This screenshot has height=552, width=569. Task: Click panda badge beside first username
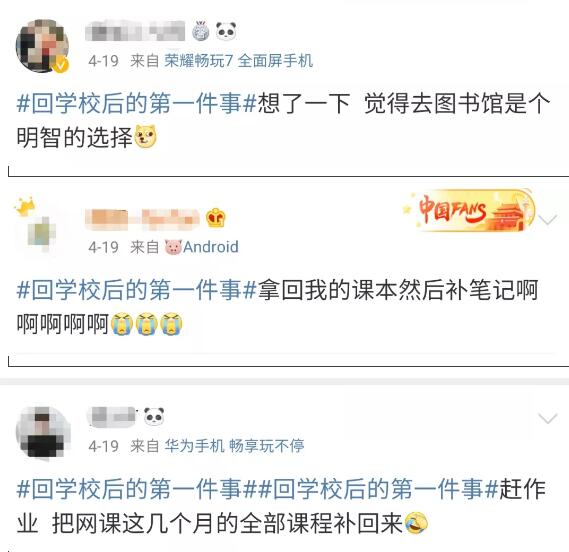226,31
